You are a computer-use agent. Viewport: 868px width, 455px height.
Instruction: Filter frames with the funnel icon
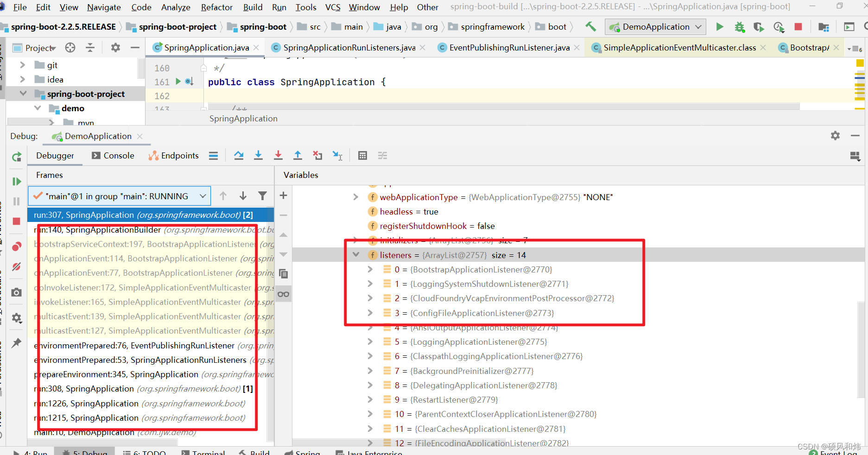pyautogui.click(x=263, y=196)
